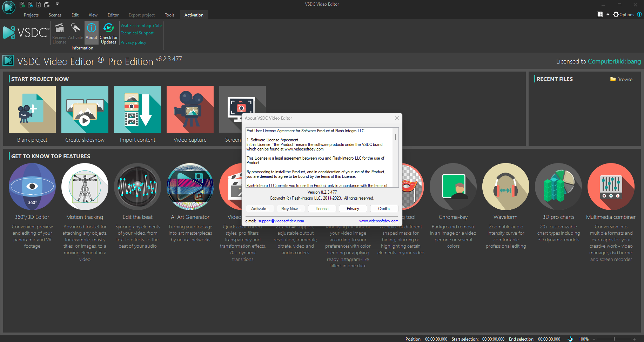This screenshot has height=342, width=644.
Task: Click the Motion tracking feature icon
Action: (x=85, y=187)
